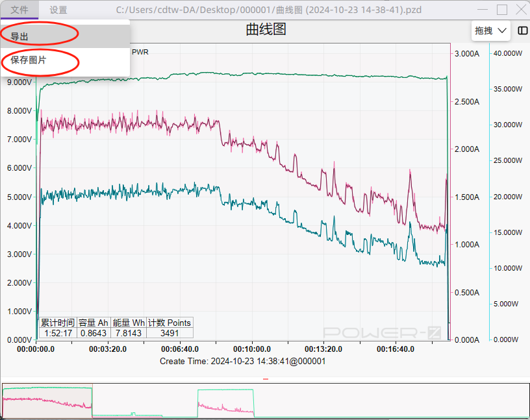Choose 导出 from the file menu

coord(19,37)
